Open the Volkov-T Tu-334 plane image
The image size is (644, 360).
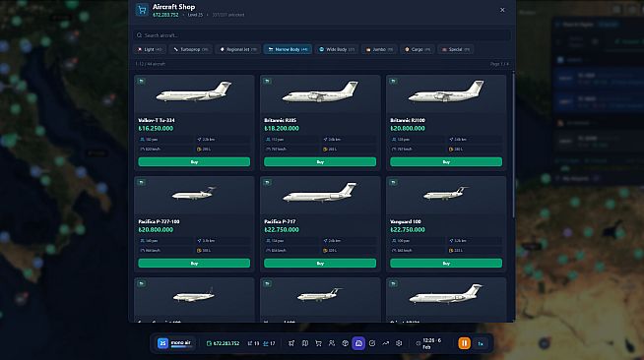pos(194,91)
